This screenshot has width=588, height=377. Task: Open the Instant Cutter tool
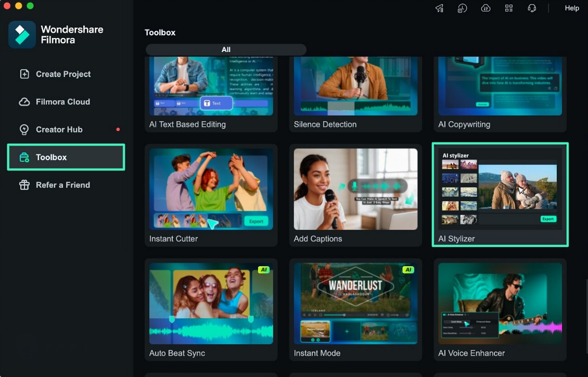coord(211,195)
